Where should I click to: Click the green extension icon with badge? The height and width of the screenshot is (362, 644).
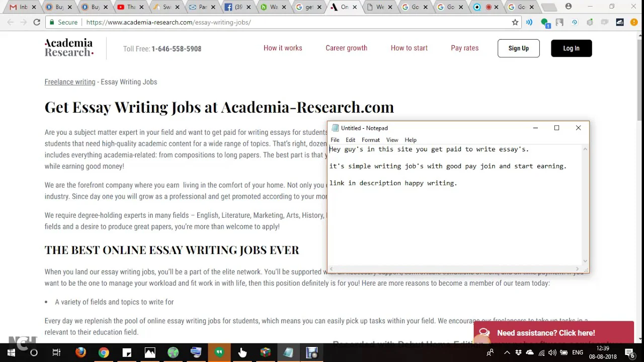545,22
